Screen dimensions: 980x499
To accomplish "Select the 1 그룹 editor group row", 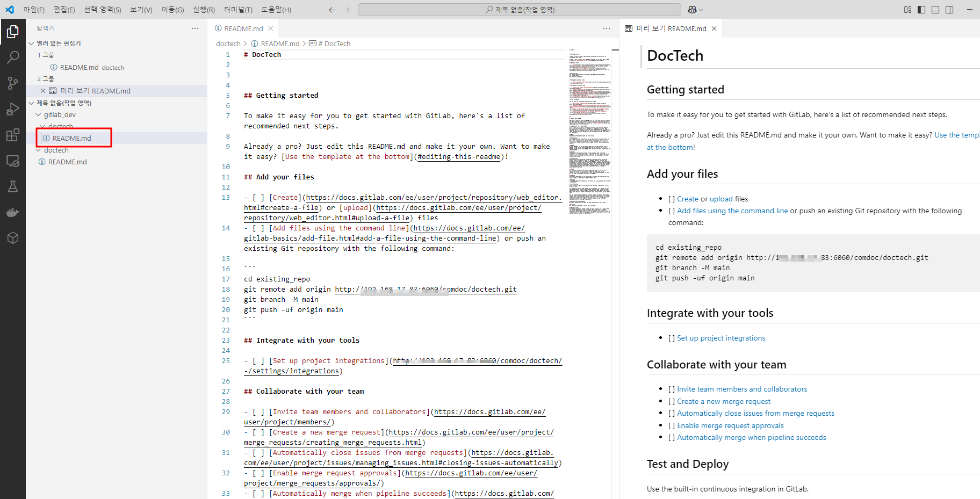I will (x=117, y=55).
